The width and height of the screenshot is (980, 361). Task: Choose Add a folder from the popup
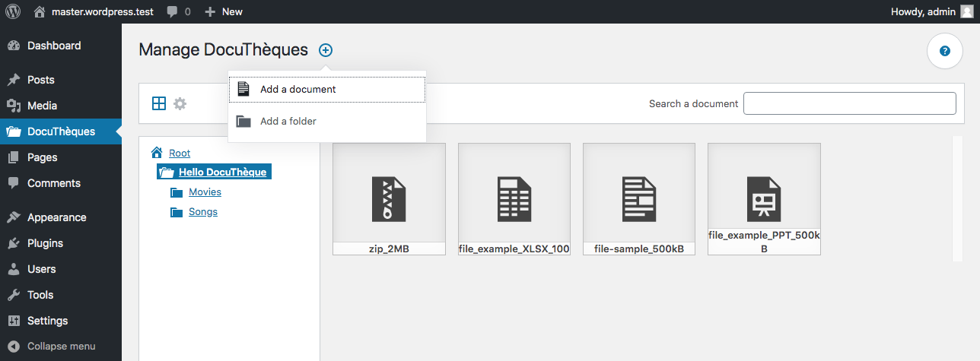(x=327, y=121)
